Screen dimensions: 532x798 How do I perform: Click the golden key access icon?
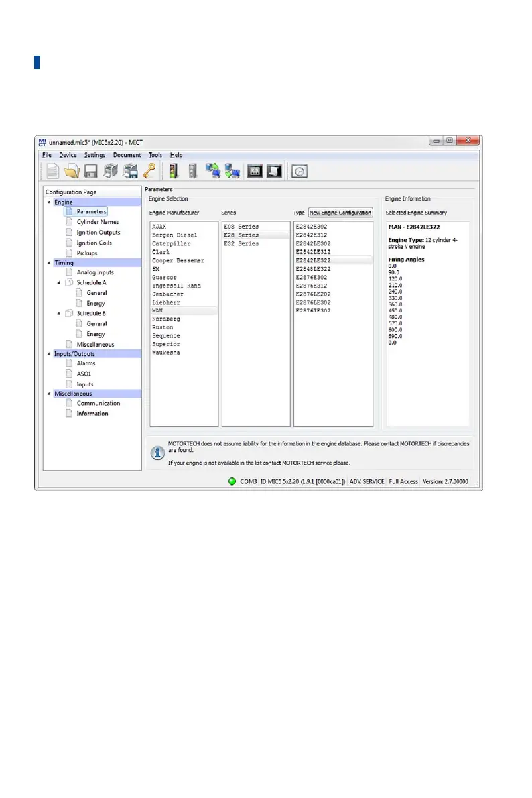149,171
